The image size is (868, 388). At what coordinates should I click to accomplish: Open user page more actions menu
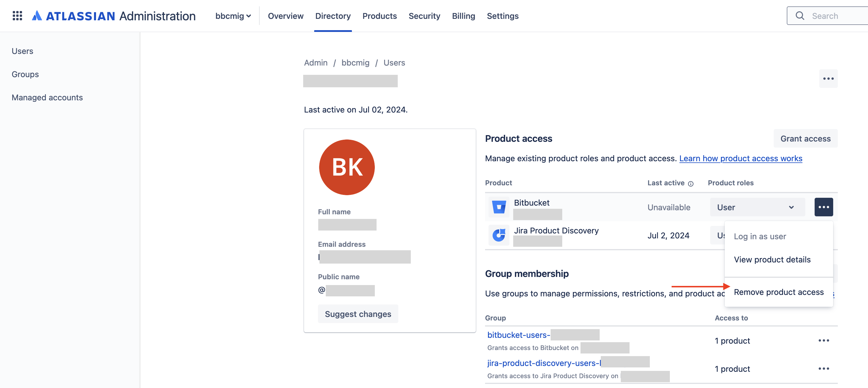(x=828, y=79)
